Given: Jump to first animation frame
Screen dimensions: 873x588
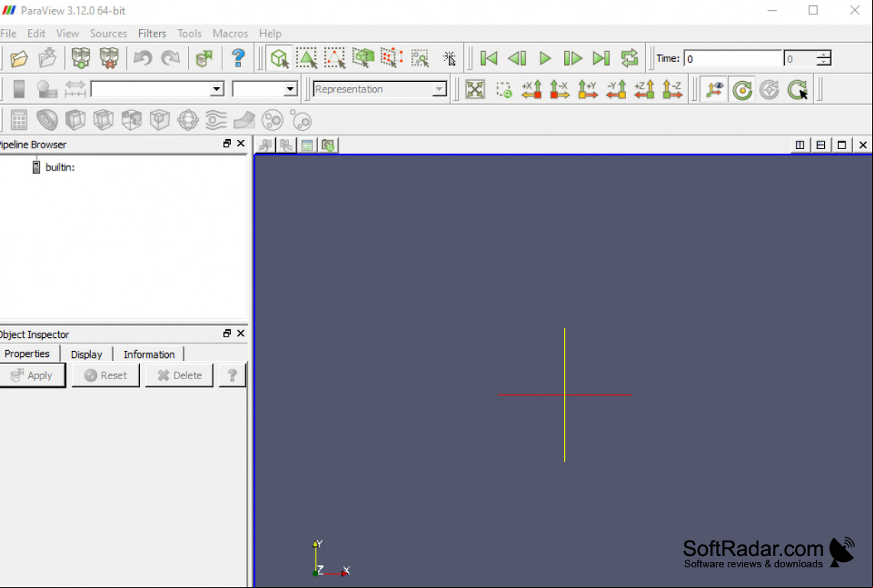Looking at the screenshot, I should click(488, 58).
